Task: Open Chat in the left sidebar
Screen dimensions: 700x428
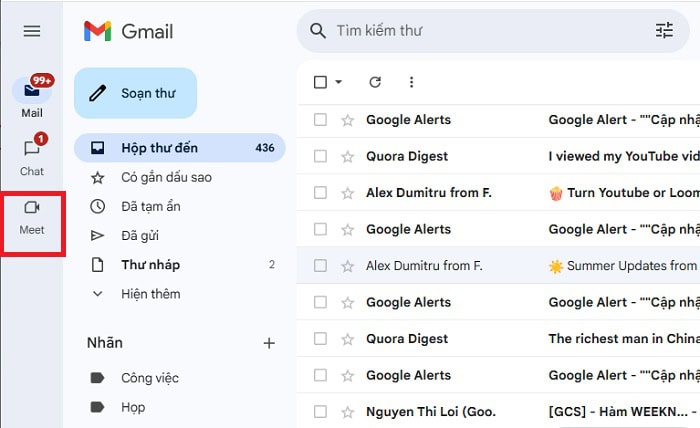Action: click(32, 149)
